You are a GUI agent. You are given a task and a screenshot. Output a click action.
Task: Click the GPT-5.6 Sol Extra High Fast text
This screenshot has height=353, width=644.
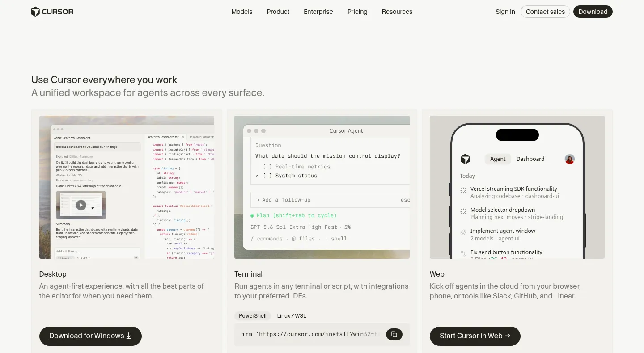click(x=294, y=227)
